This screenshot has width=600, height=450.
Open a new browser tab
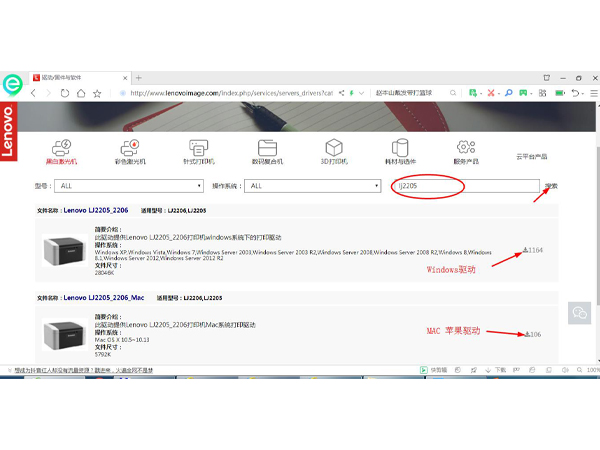coord(138,77)
